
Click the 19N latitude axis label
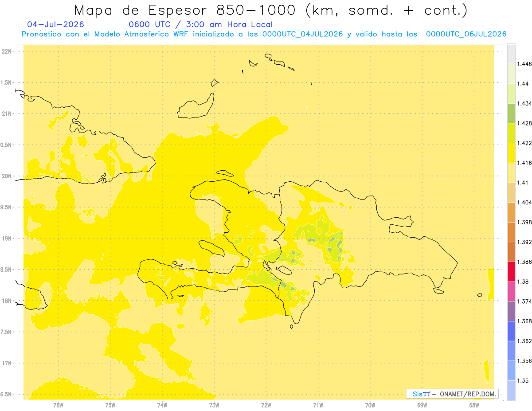pyautogui.click(x=8, y=239)
